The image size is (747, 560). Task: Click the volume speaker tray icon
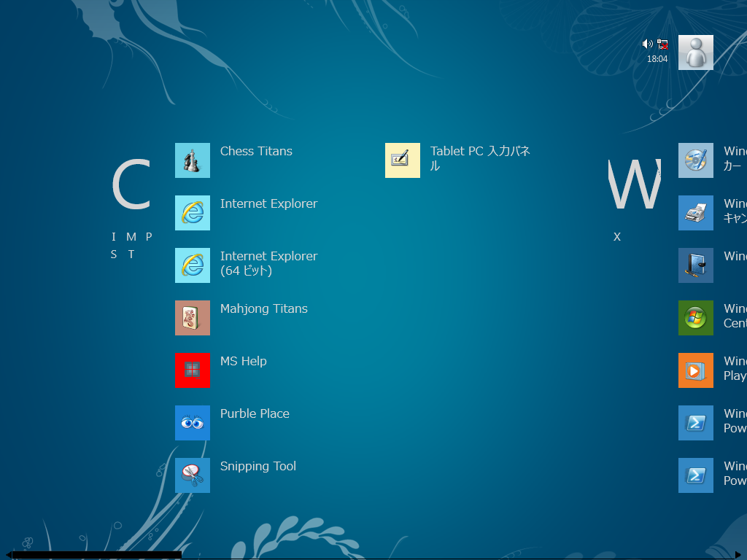click(x=647, y=44)
